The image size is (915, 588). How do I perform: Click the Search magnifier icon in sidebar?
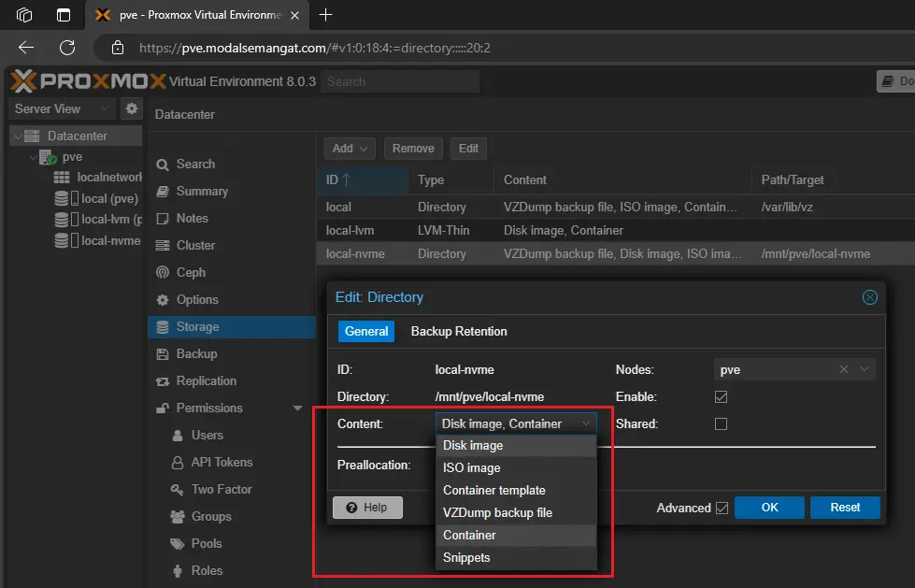click(x=163, y=165)
